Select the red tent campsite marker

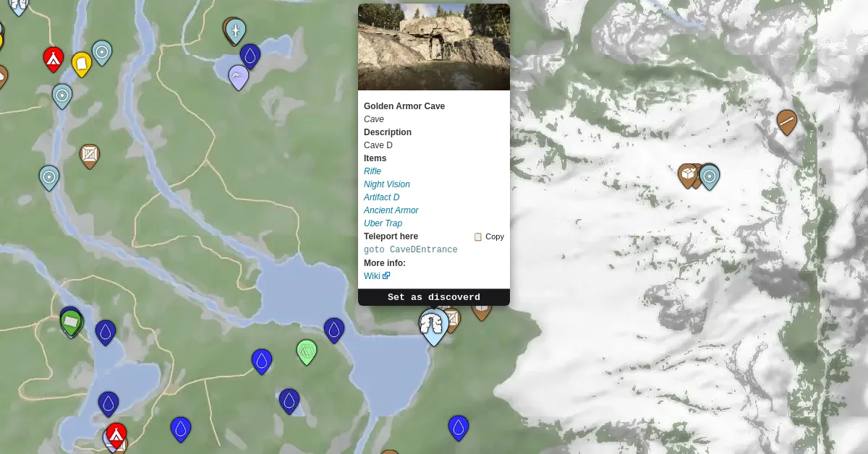coord(54,59)
